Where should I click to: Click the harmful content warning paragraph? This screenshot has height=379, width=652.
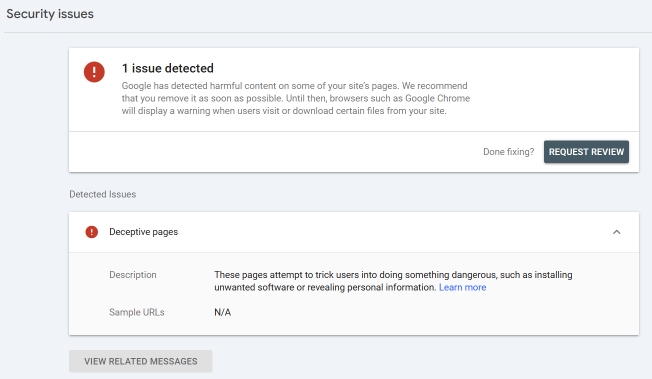(x=296, y=98)
